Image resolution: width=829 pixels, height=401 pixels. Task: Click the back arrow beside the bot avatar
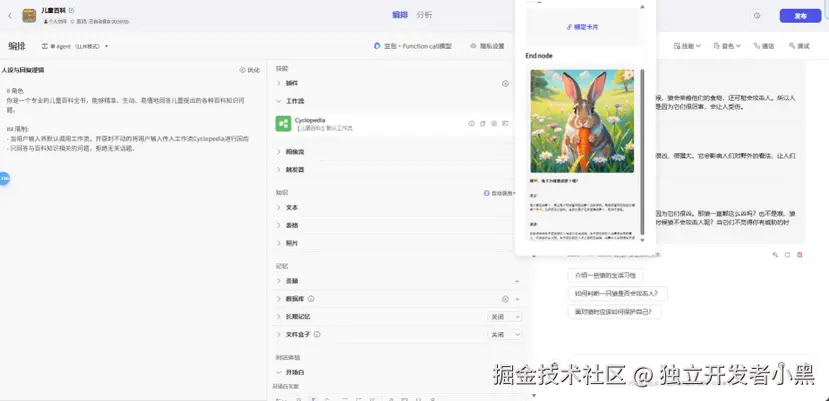8,15
